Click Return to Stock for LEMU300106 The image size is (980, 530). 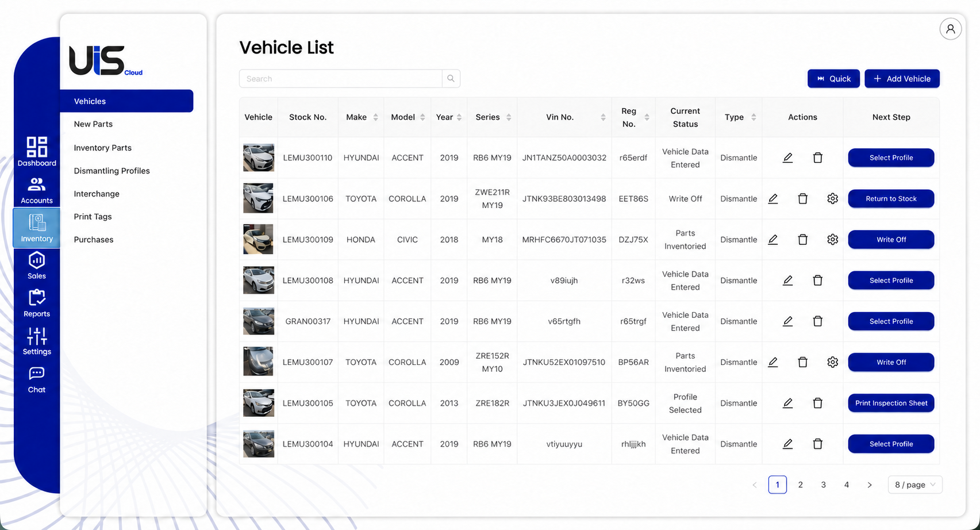891,199
